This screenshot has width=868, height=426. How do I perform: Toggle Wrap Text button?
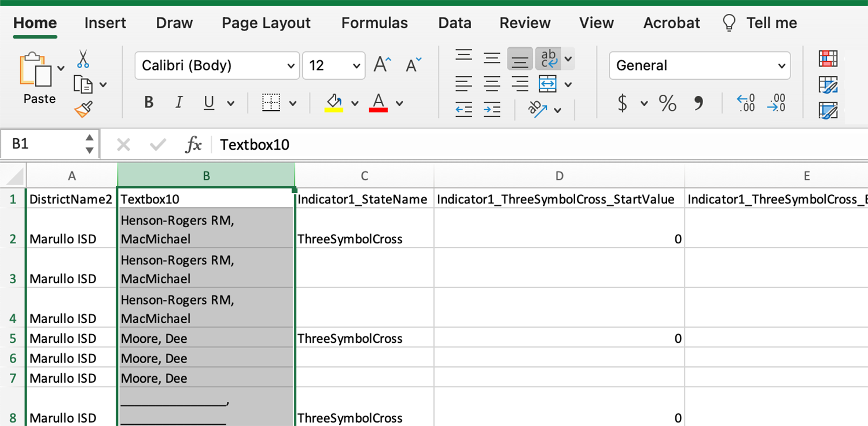tap(548, 58)
